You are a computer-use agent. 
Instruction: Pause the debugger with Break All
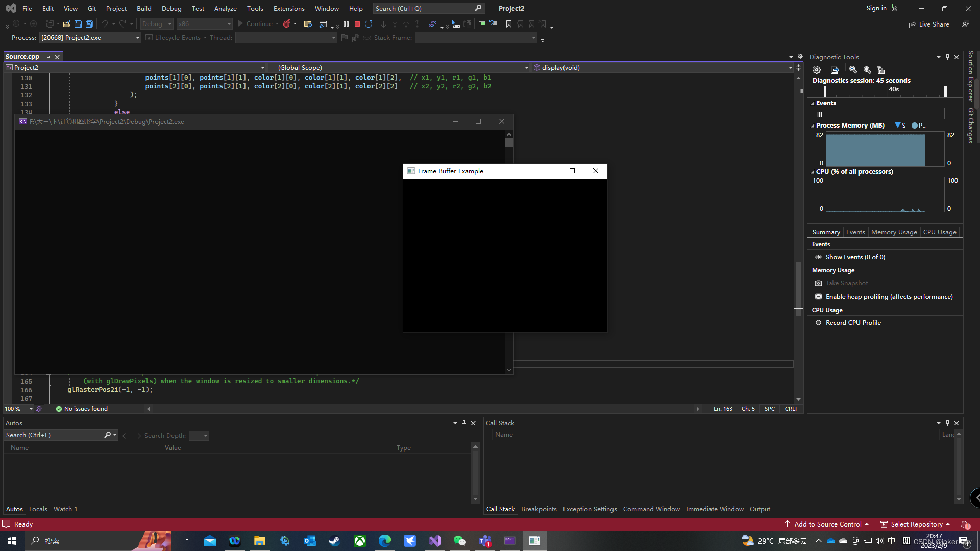tap(346, 24)
